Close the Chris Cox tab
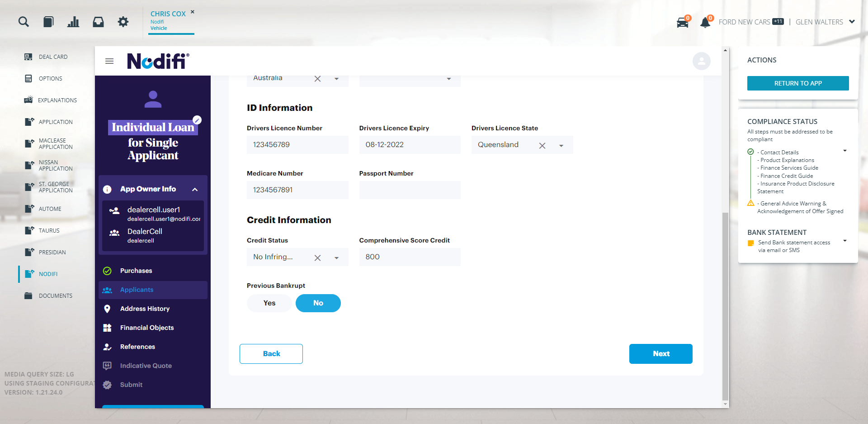The height and width of the screenshot is (424, 868). [x=193, y=12]
